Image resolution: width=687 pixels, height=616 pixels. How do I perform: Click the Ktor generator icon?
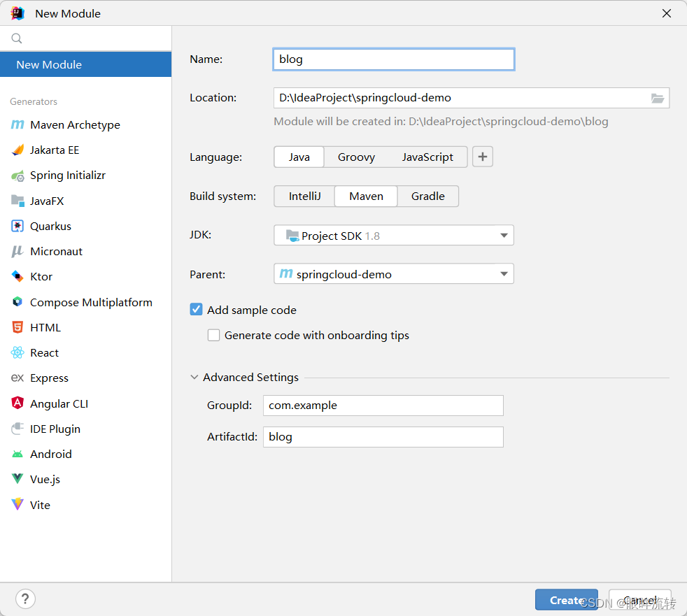point(17,277)
